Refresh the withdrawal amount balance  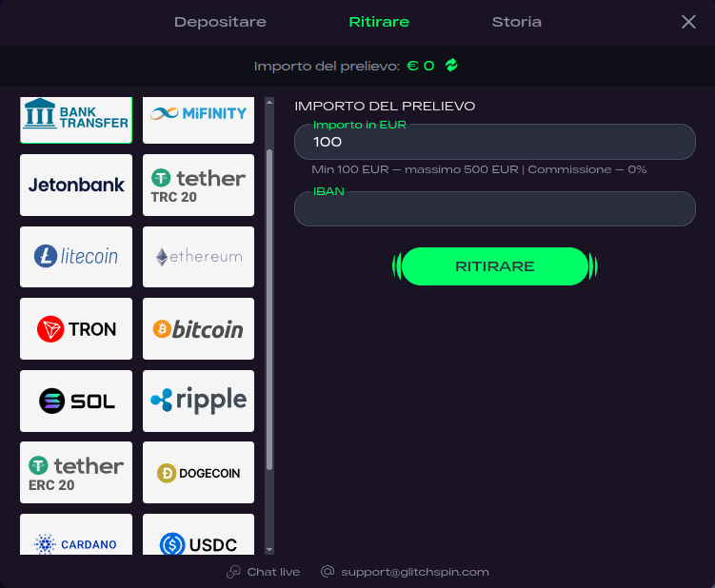tap(451, 66)
